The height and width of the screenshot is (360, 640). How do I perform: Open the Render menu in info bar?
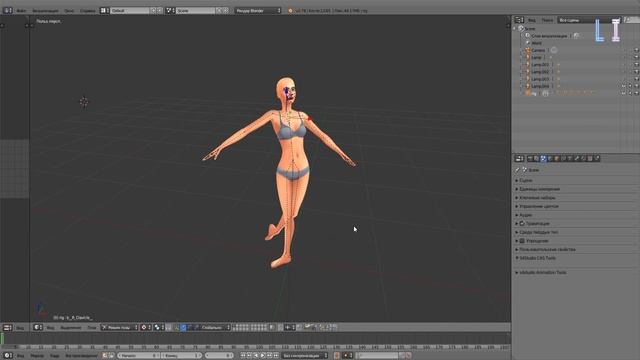45,11
